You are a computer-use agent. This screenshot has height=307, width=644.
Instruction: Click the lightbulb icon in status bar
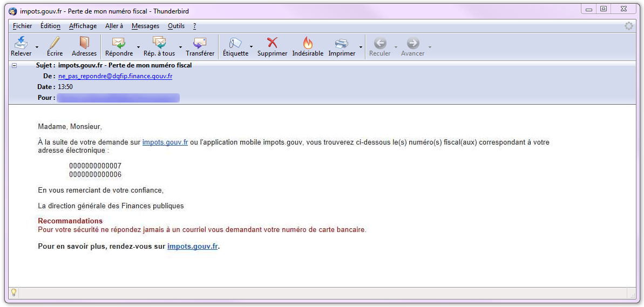pyautogui.click(x=13, y=292)
